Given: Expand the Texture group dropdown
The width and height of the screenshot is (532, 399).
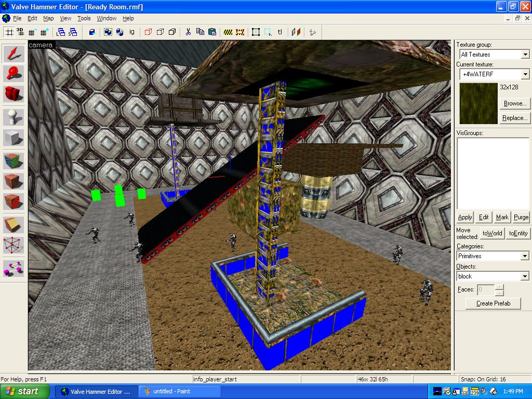Looking at the screenshot, I should click(x=525, y=54).
